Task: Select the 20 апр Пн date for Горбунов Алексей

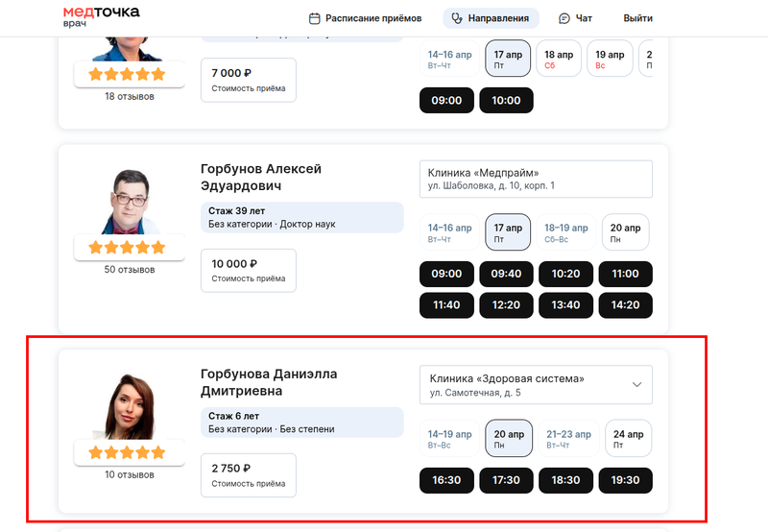Action: (626, 232)
